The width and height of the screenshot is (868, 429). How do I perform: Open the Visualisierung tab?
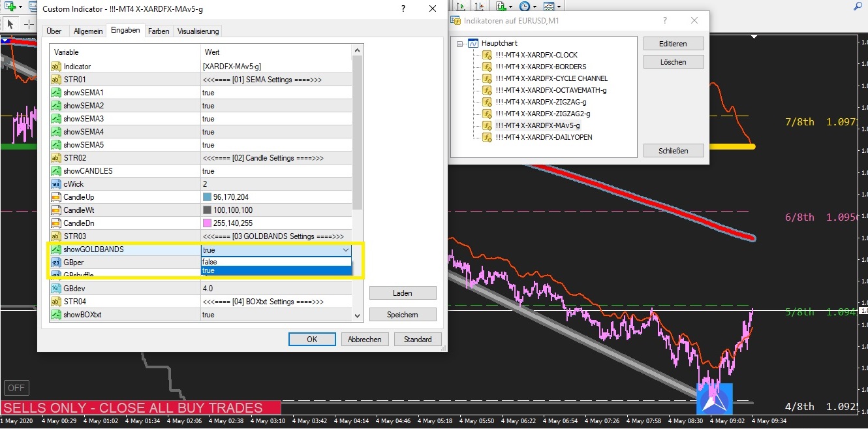click(x=198, y=31)
